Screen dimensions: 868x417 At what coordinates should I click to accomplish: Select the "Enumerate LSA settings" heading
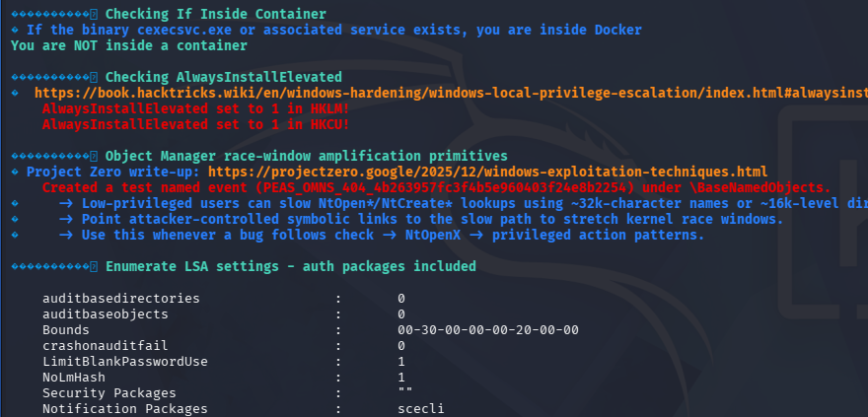tap(291, 266)
